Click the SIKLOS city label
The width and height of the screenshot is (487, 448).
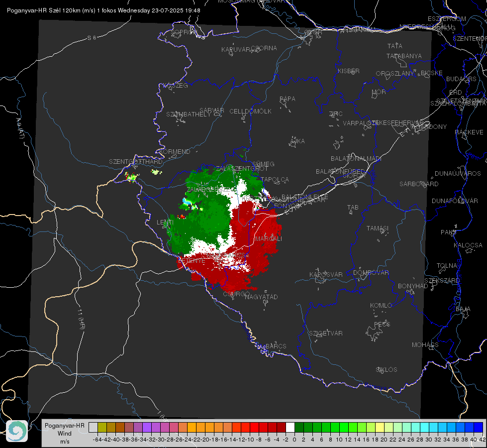387,370
